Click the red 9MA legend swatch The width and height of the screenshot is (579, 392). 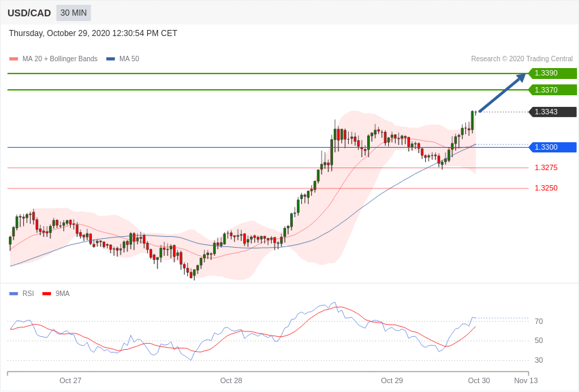[47, 293]
